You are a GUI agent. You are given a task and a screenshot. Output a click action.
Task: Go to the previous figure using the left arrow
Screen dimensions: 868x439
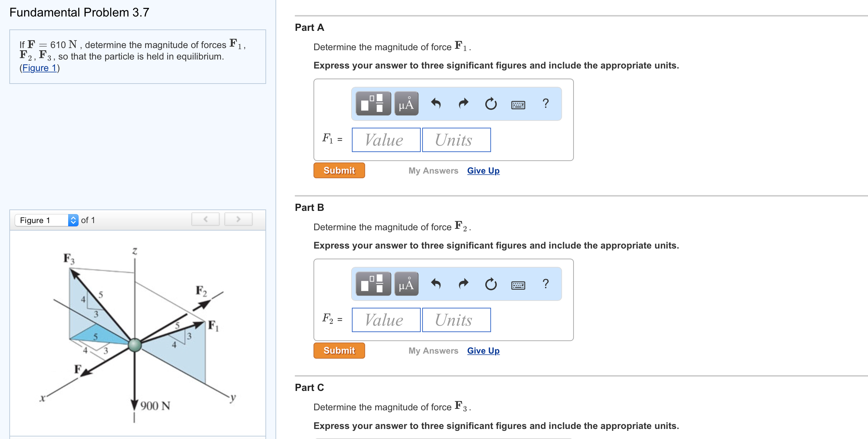(206, 219)
